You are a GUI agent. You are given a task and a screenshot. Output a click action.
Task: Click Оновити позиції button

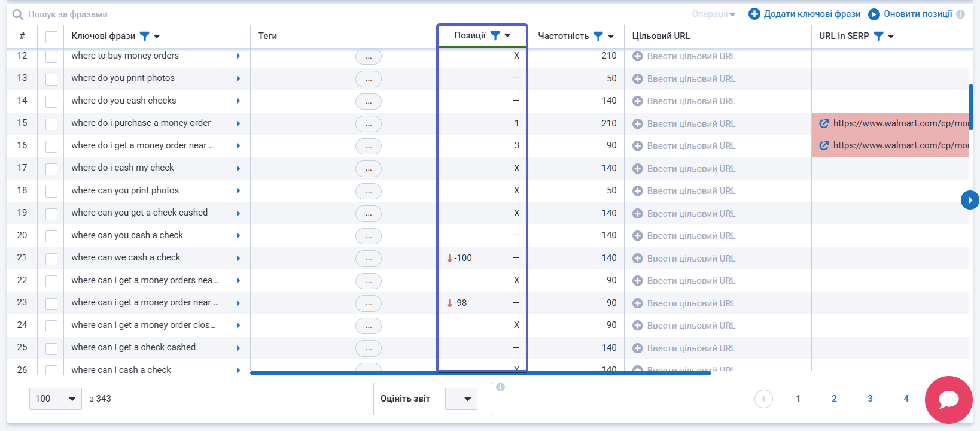pyautogui.click(x=911, y=14)
